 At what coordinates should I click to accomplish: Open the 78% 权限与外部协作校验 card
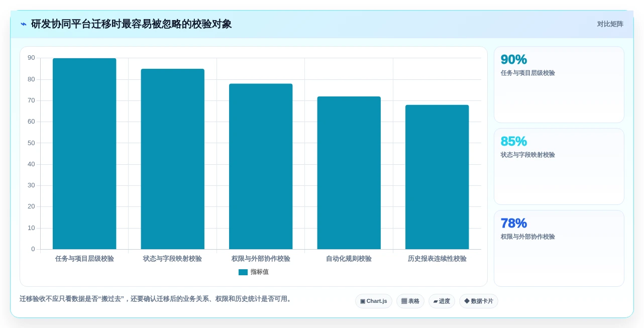tap(559, 249)
